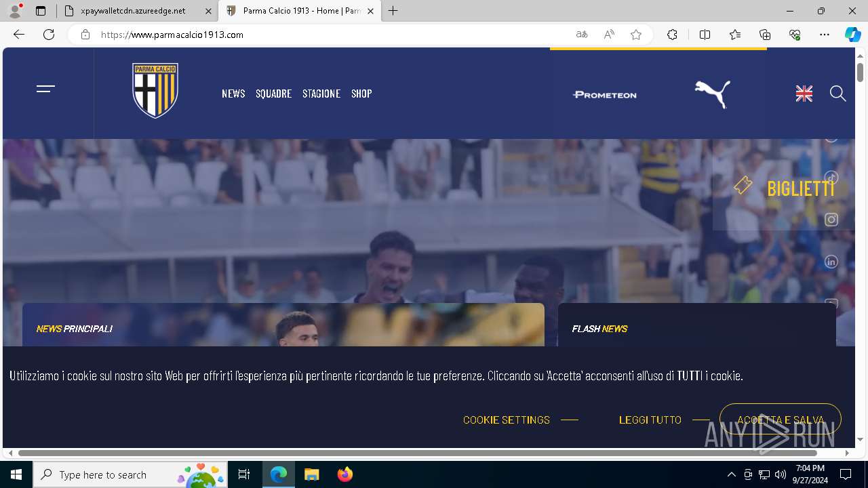Click the Parma Calcio crest logo
868x488 pixels.
tap(155, 91)
